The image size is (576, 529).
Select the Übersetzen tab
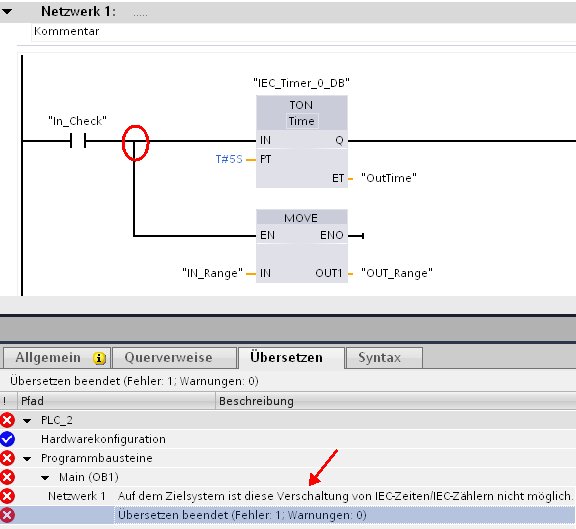291,358
